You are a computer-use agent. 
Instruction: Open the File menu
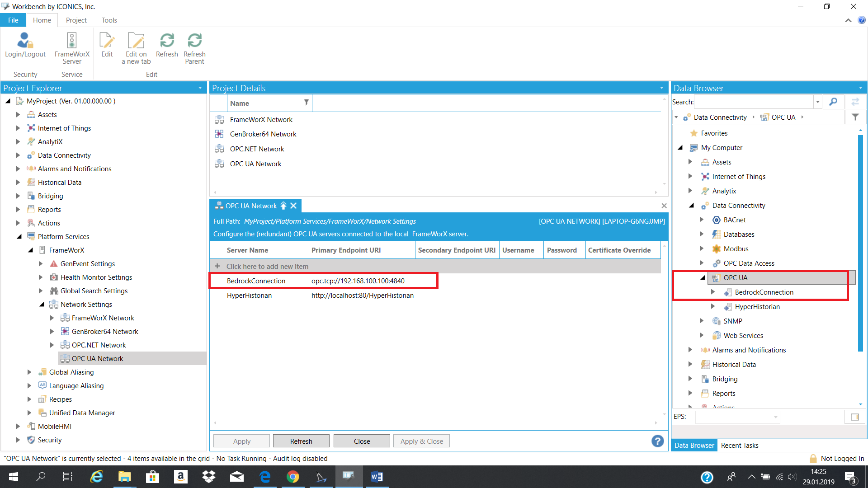point(13,20)
